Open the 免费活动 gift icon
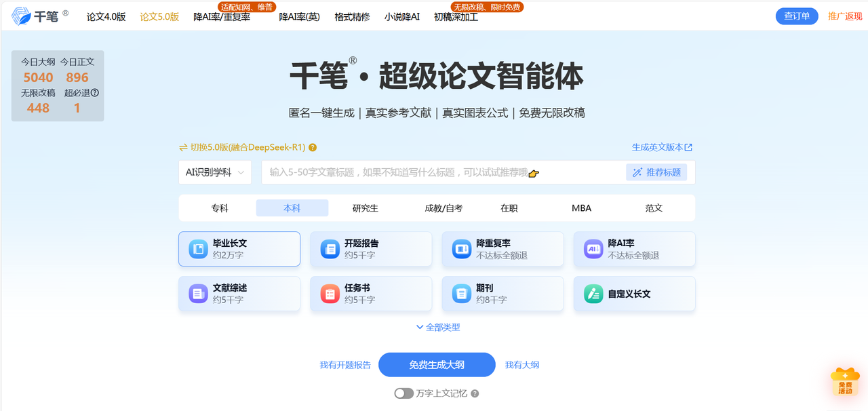 tap(845, 381)
